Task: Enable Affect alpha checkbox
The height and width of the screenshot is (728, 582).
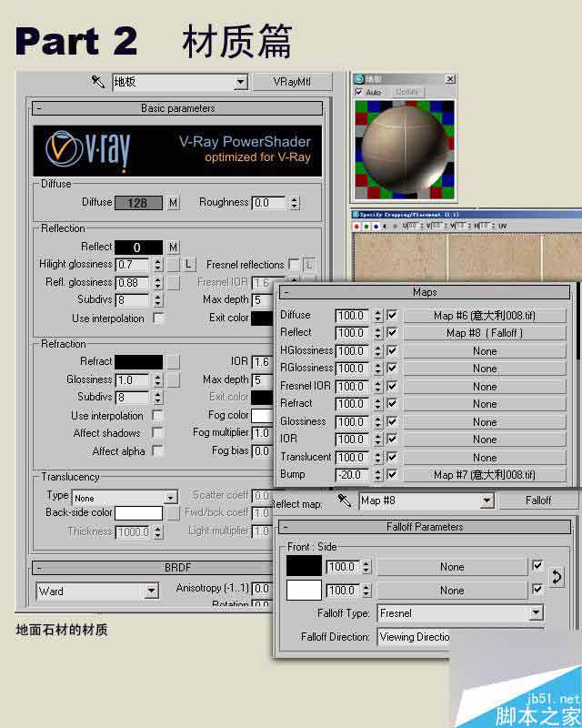Action: coord(158,450)
